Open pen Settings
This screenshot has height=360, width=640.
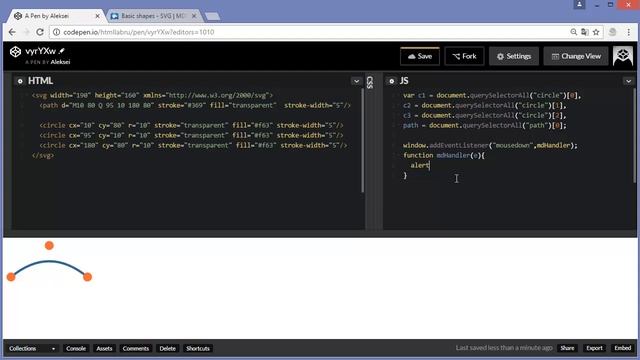[514, 56]
